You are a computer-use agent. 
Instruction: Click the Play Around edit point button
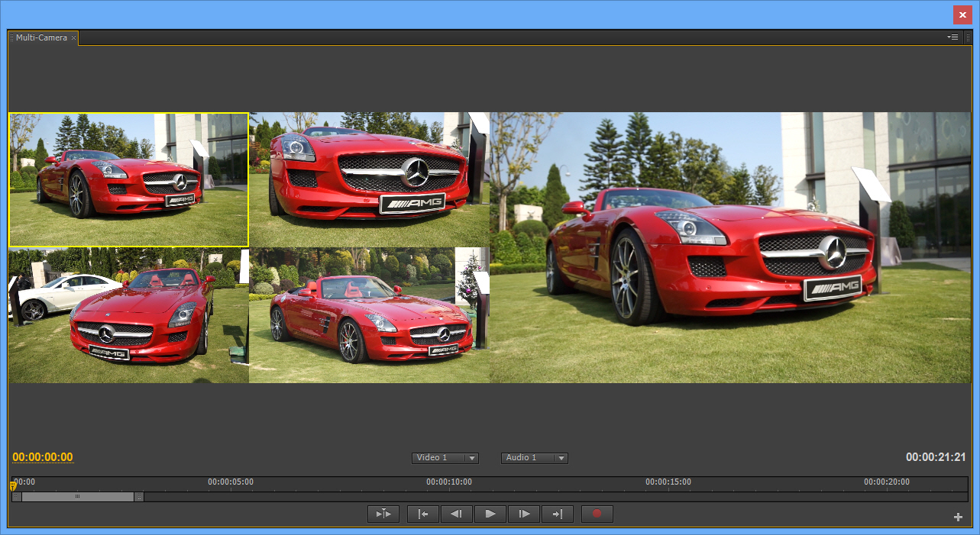383,514
